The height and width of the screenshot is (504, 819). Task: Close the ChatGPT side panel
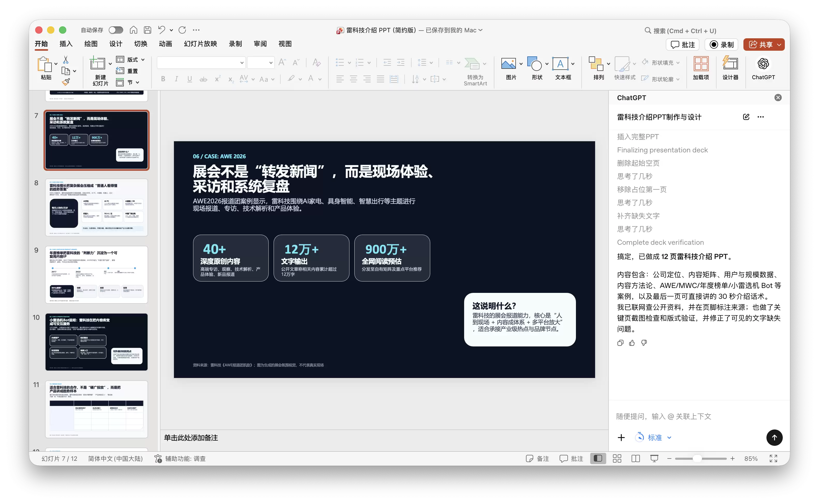(778, 97)
